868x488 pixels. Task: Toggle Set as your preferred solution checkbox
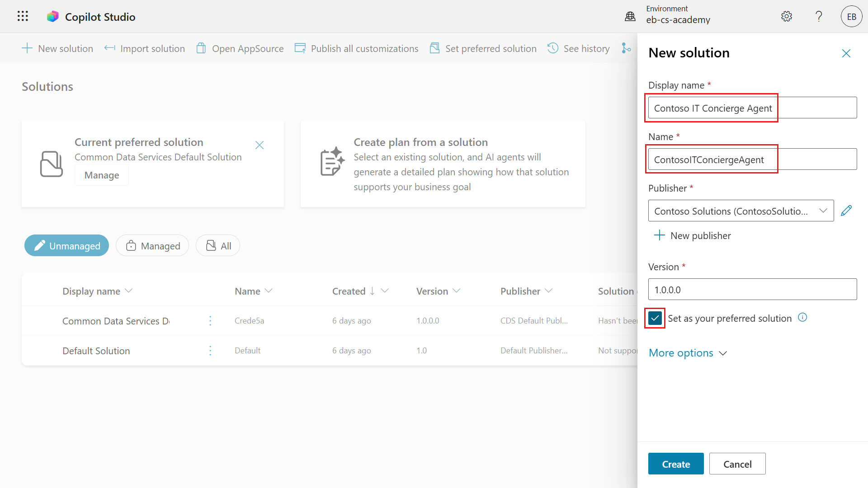tap(655, 318)
